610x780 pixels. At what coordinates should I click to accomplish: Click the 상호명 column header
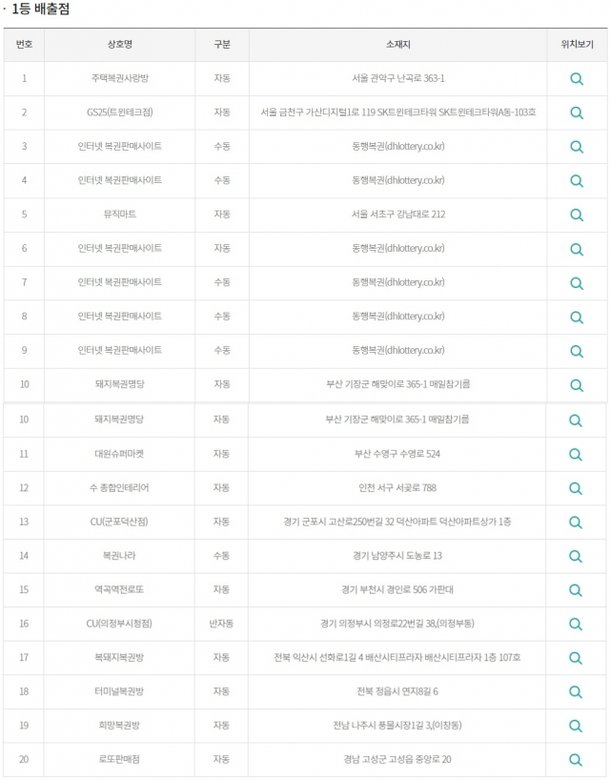pyautogui.click(x=119, y=45)
